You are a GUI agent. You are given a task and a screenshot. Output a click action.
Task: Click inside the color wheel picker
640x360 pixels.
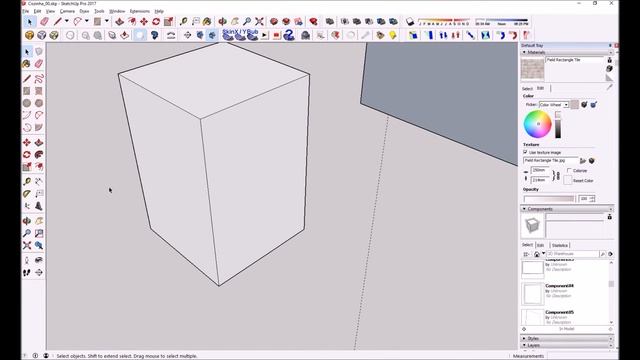tap(538, 124)
